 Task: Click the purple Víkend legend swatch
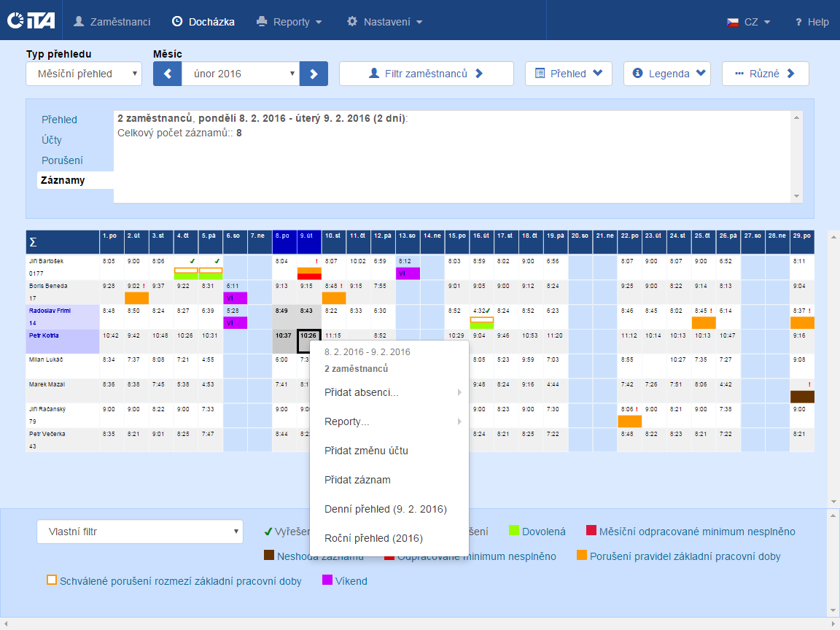[327, 580]
